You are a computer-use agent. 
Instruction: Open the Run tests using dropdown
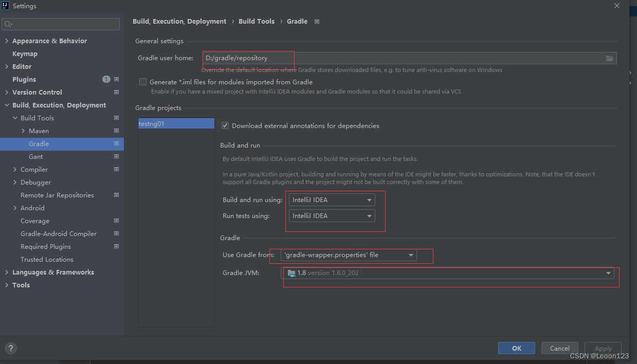(x=332, y=216)
